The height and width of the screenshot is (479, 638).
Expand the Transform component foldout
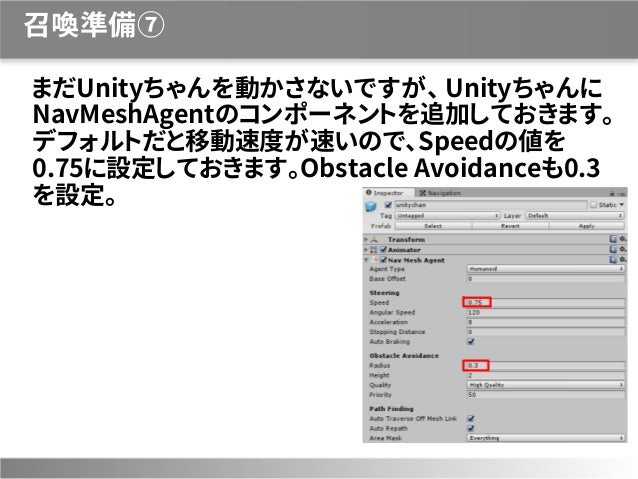point(366,239)
